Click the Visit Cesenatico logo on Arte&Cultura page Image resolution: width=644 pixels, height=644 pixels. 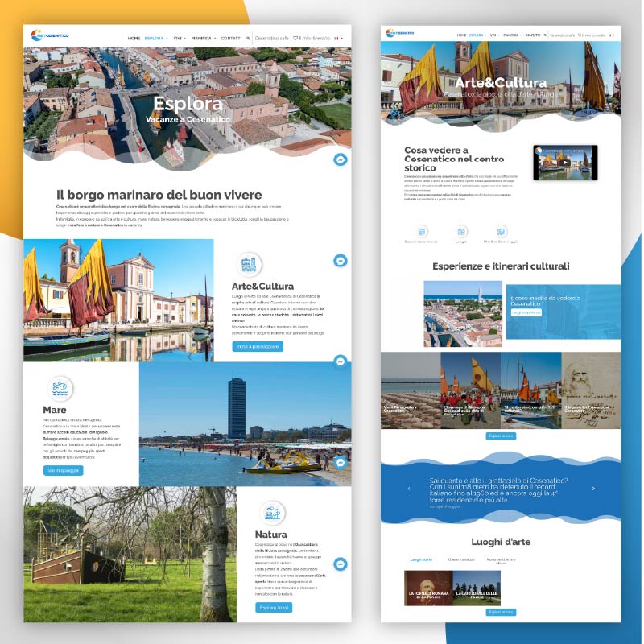(399, 33)
